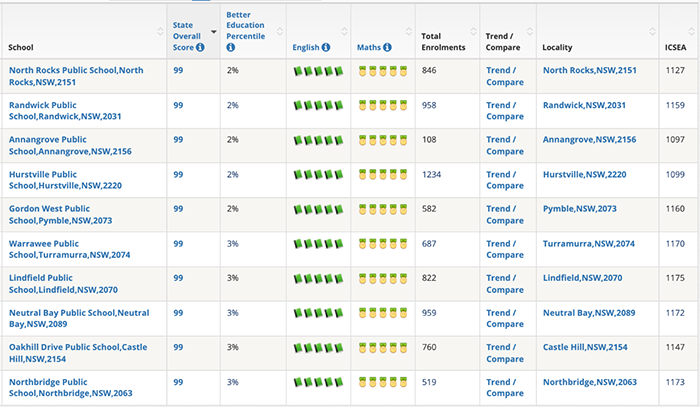Image resolution: width=700 pixels, height=407 pixels.
Task: Click info icon under Better Education Percentile
Action: [x=230, y=47]
